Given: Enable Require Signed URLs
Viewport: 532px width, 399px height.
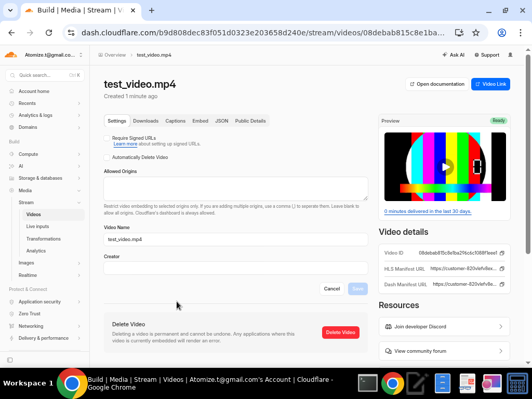Looking at the screenshot, I should coord(107,138).
